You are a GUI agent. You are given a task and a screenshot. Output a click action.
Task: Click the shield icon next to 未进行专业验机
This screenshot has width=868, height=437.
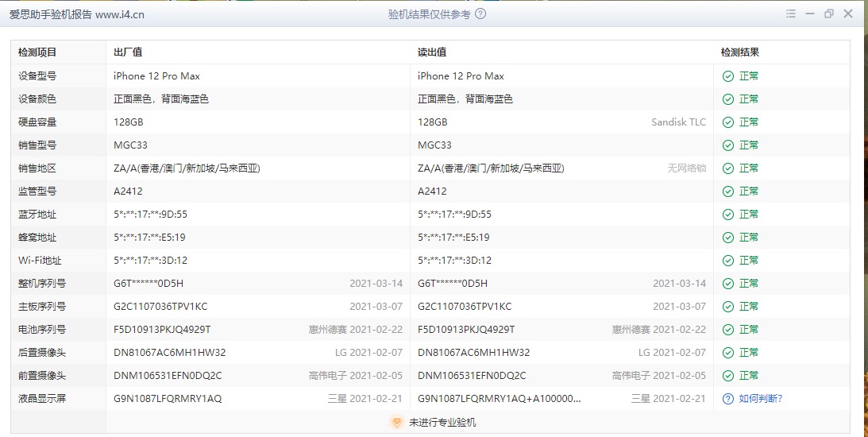point(396,423)
